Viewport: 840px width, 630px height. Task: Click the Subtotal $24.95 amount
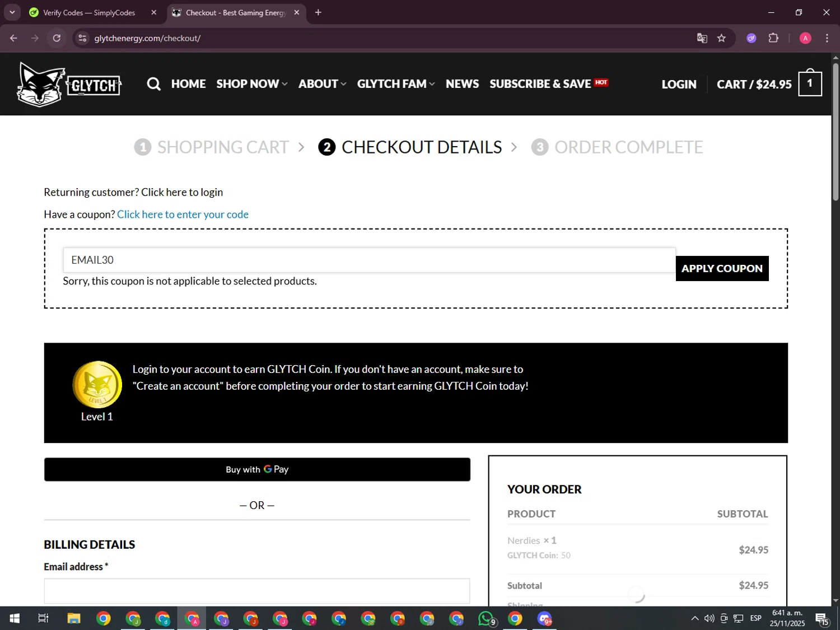point(753,585)
